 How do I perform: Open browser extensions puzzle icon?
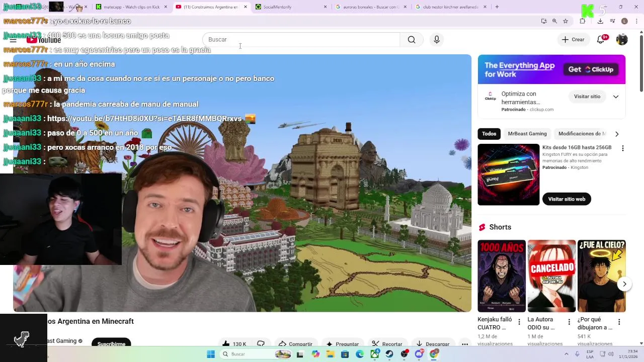(x=583, y=21)
